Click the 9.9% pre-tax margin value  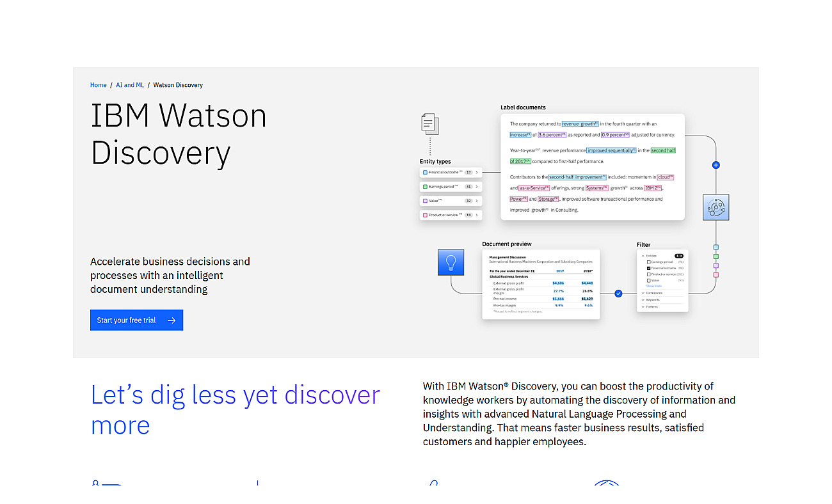[559, 306]
